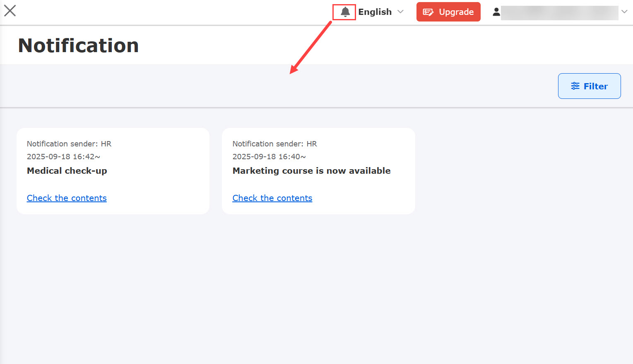Select the Medical check-up notification title
This screenshot has width=633, height=364.
[x=67, y=171]
